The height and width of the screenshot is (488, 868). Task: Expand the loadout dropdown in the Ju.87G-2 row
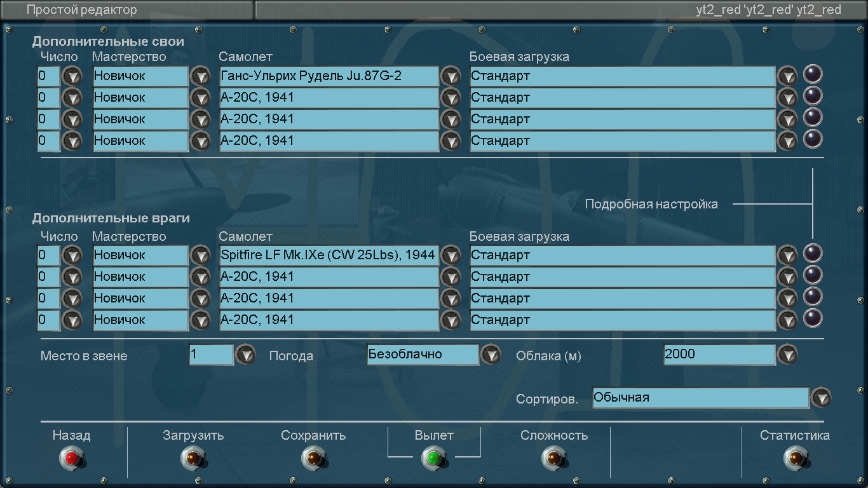787,76
